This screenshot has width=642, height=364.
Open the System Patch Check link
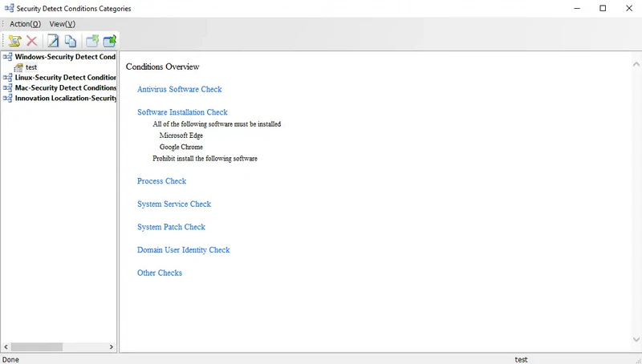pos(171,227)
